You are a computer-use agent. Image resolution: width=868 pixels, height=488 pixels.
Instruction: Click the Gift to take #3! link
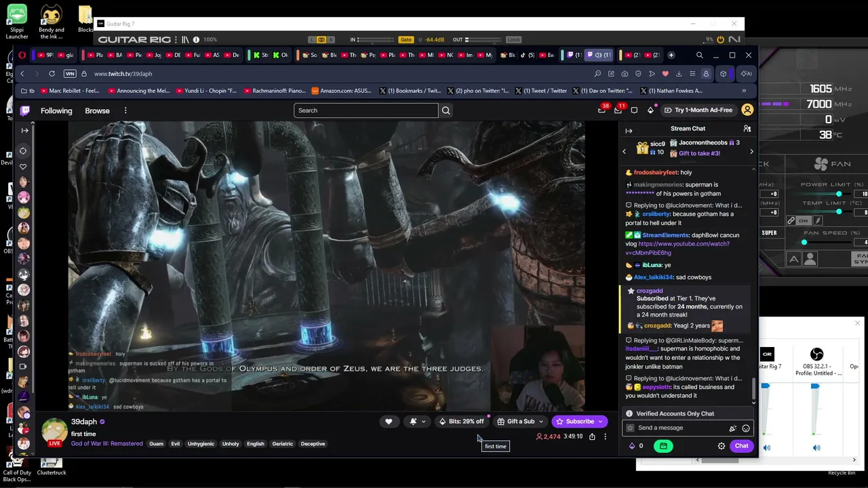(699, 153)
